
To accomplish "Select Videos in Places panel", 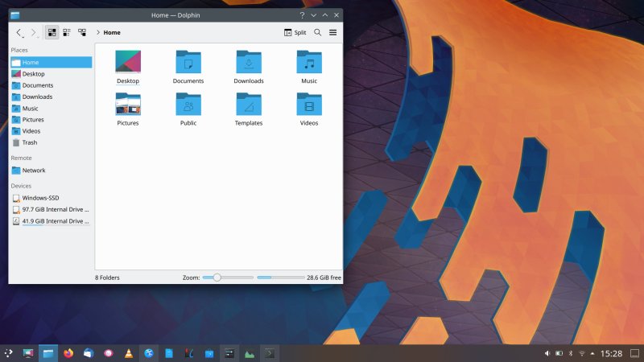I will click(x=51, y=131).
